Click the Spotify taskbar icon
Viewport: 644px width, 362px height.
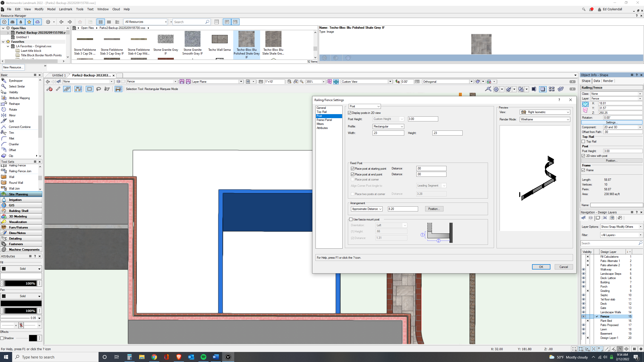pos(203,357)
